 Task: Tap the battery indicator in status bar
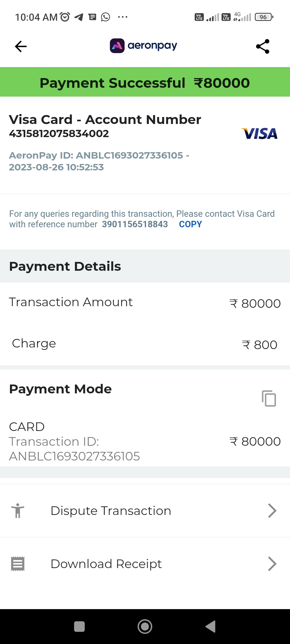click(x=264, y=17)
